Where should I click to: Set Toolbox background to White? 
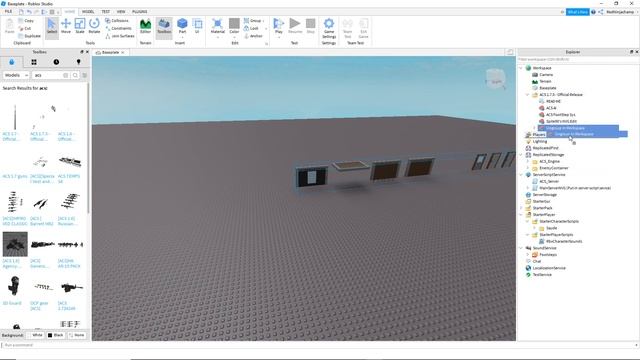coord(35,335)
